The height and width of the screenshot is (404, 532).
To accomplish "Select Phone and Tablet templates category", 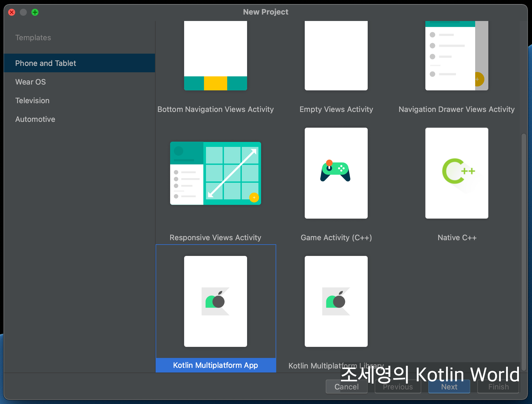I will (79, 63).
